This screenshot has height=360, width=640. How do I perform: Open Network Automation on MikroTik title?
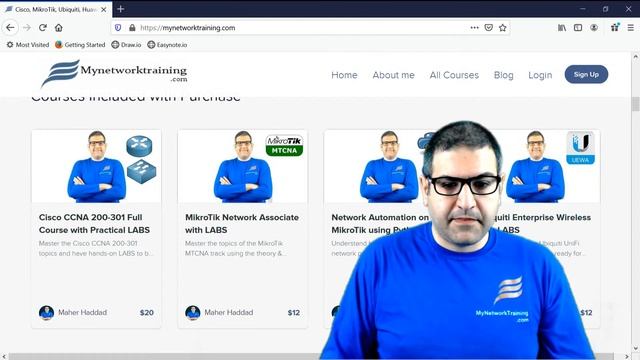[x=380, y=224]
